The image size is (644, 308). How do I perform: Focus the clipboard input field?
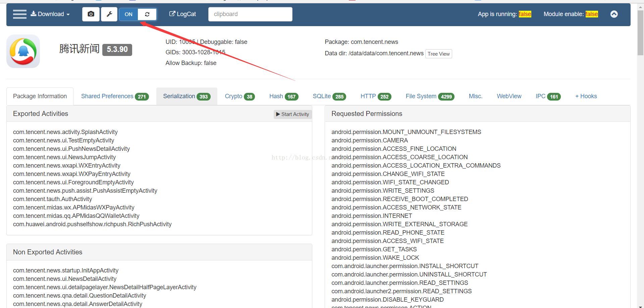(x=250, y=14)
